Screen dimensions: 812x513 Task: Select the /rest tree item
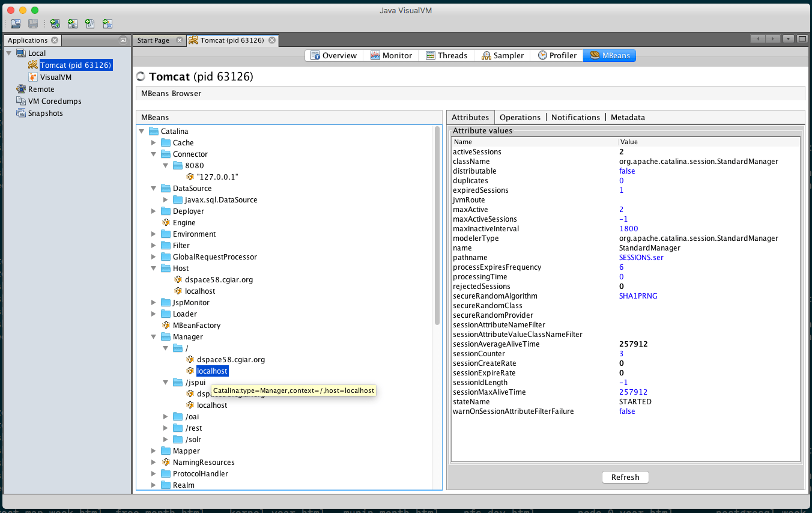click(x=193, y=428)
